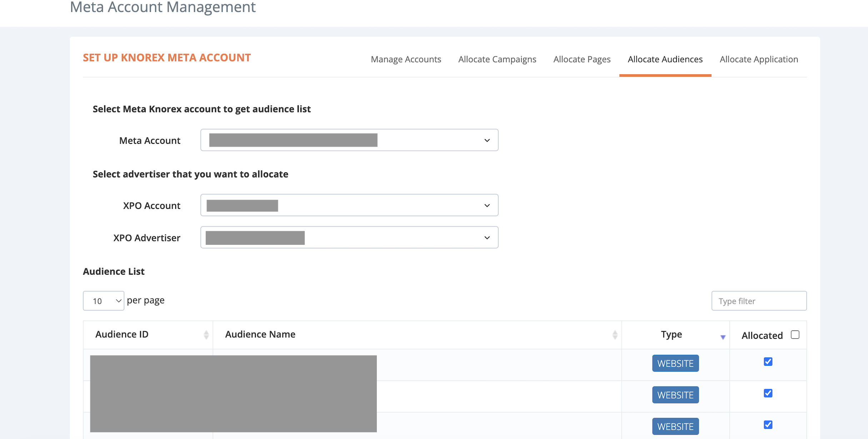Sort table by Audience ID sort arrows
This screenshot has width=868, height=439.
206,335
